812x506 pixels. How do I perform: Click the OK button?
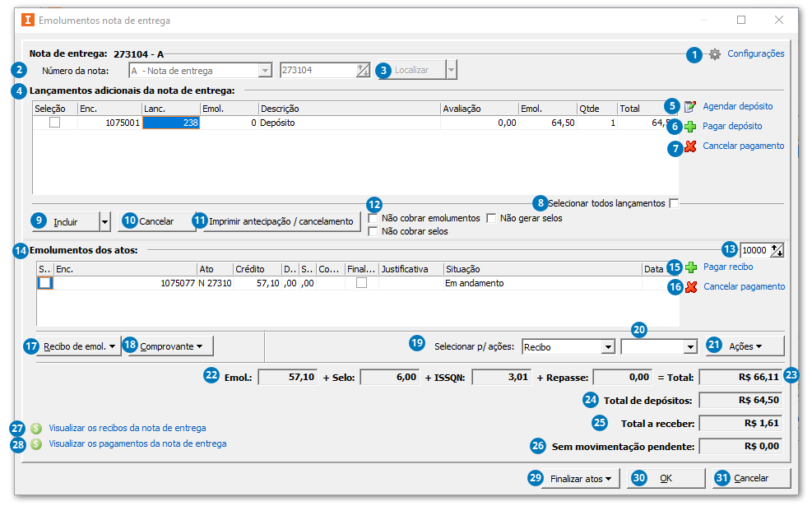click(x=666, y=478)
